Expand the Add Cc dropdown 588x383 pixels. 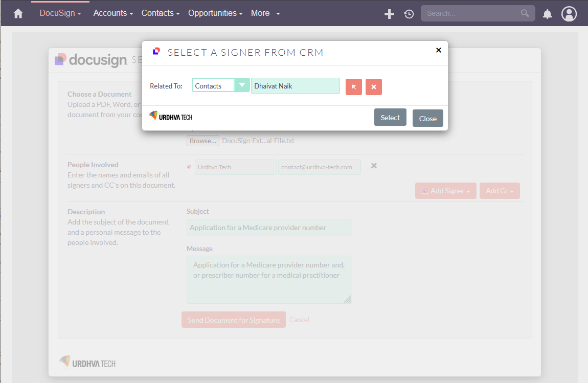500,190
